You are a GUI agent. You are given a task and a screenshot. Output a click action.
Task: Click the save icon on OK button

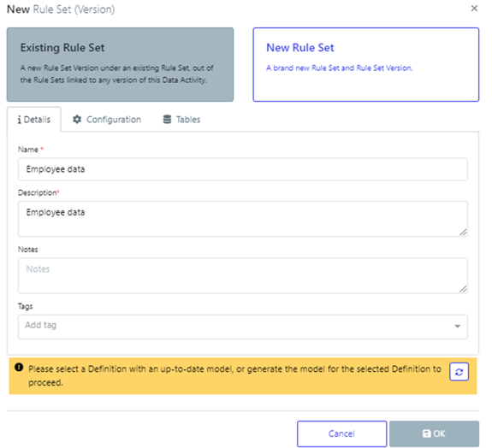pos(427,433)
